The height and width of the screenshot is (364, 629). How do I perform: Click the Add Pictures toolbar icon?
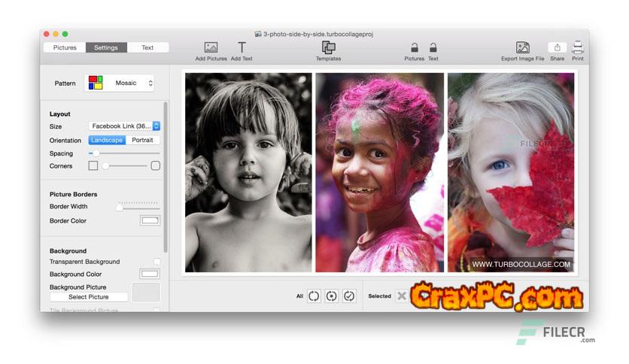pyautogui.click(x=211, y=47)
